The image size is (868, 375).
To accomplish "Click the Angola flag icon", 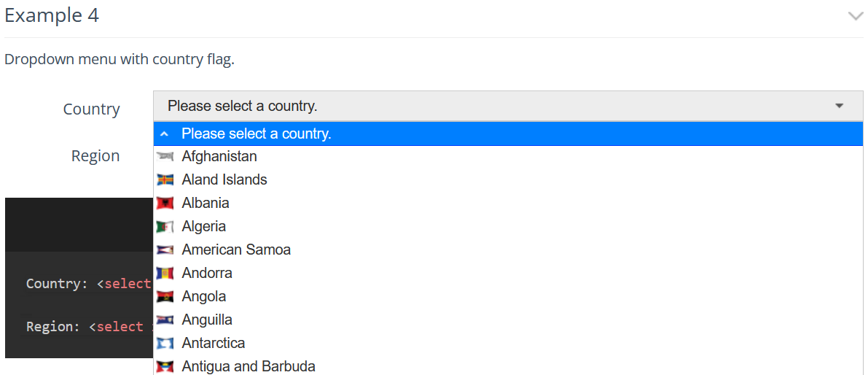I will point(165,296).
